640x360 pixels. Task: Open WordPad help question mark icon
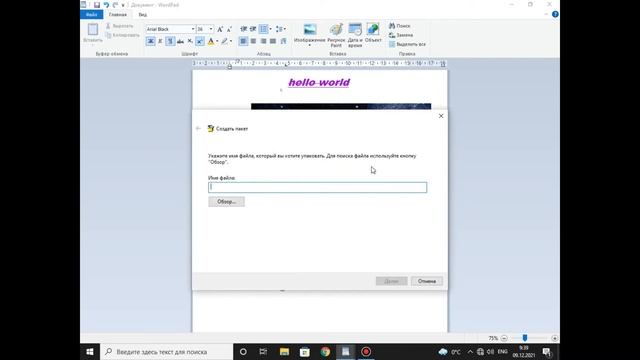(x=555, y=14)
